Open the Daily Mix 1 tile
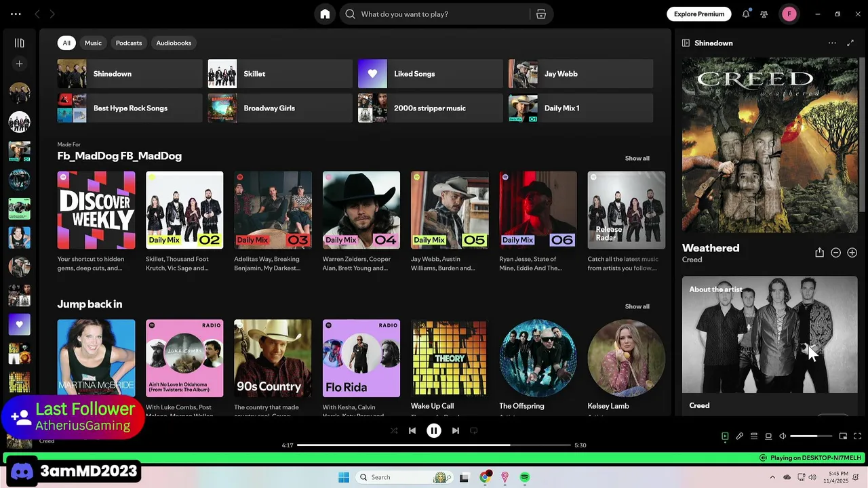This screenshot has width=868, height=488. click(x=581, y=108)
